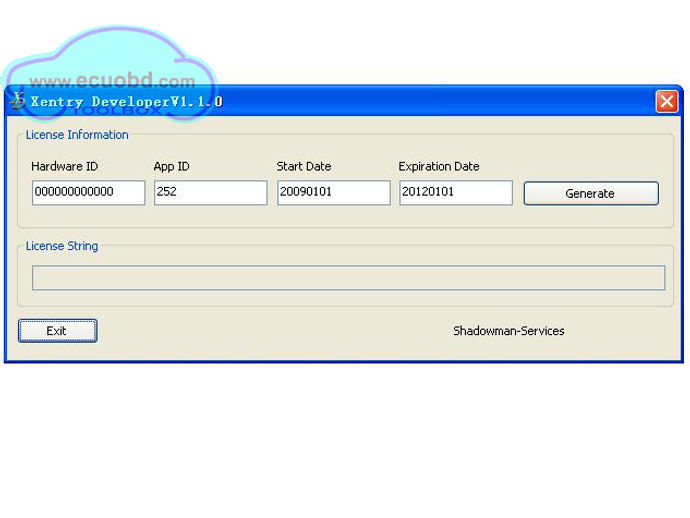Screen dimensions: 690x518
Task: Click the Xentry DeveloperV1.1.0 title text
Action: coord(127,102)
